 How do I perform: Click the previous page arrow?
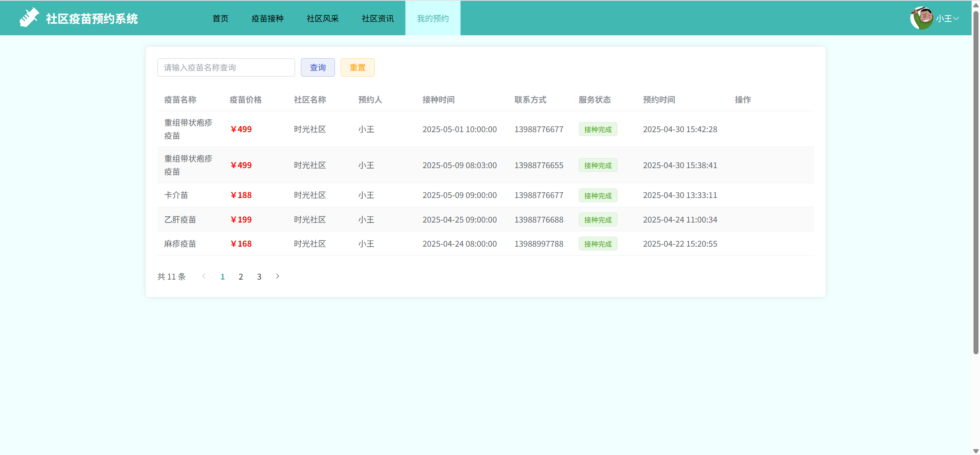point(204,276)
